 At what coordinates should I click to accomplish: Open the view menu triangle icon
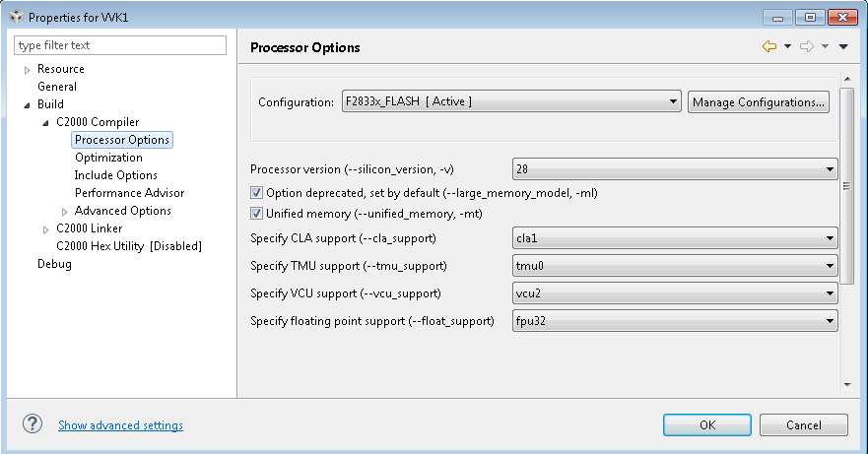(842, 47)
